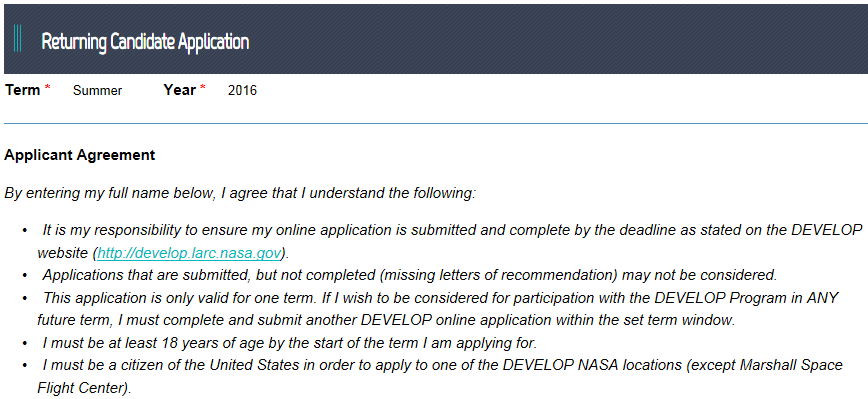
Task: Click the Applicant Agreement heading
Action: click(80, 155)
